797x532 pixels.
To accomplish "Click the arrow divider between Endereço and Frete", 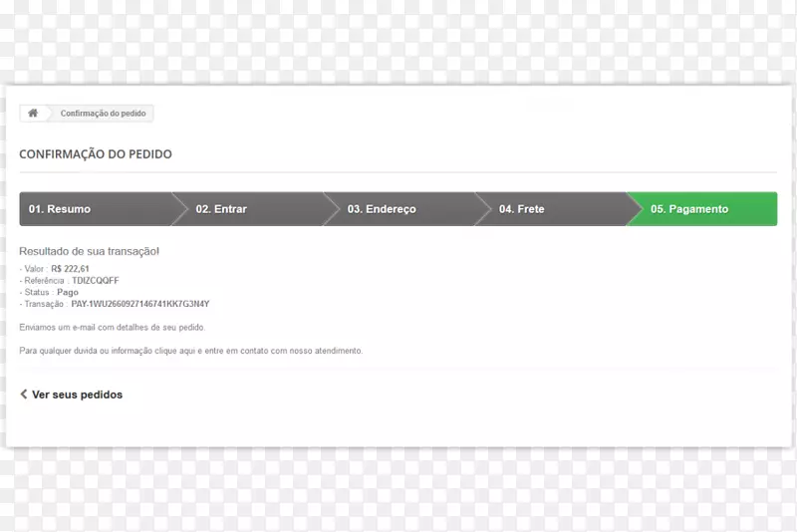I will 483,209.
